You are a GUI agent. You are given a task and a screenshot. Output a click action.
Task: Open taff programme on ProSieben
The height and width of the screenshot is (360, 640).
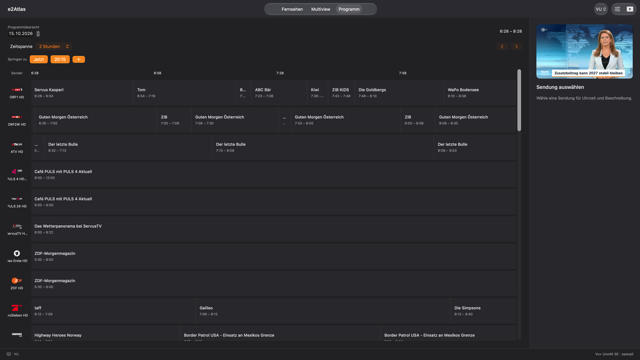click(x=113, y=311)
